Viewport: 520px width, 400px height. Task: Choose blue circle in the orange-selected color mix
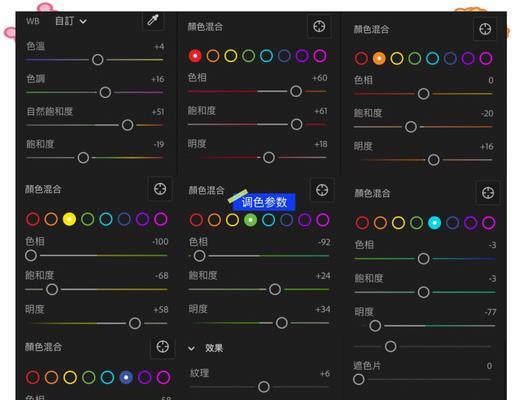coord(450,58)
